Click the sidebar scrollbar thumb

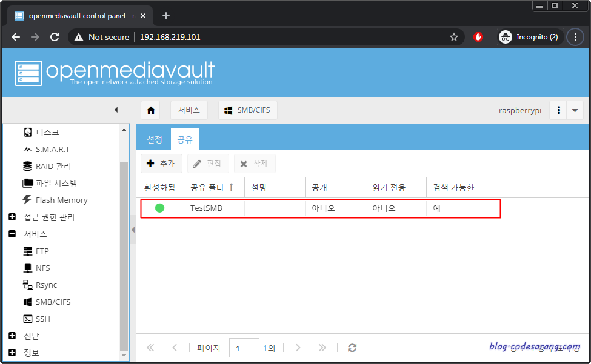click(124, 256)
